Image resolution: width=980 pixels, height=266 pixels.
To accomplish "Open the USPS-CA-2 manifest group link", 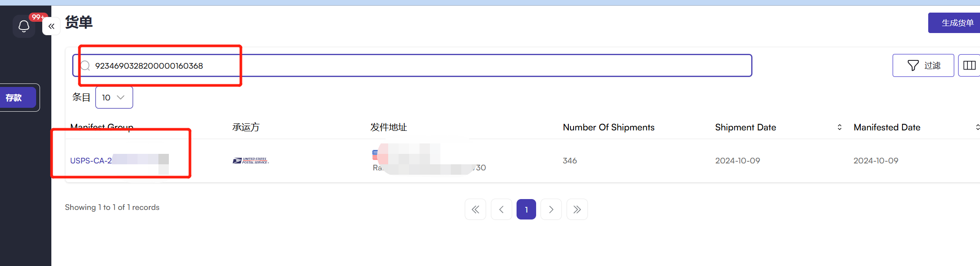I will point(91,161).
